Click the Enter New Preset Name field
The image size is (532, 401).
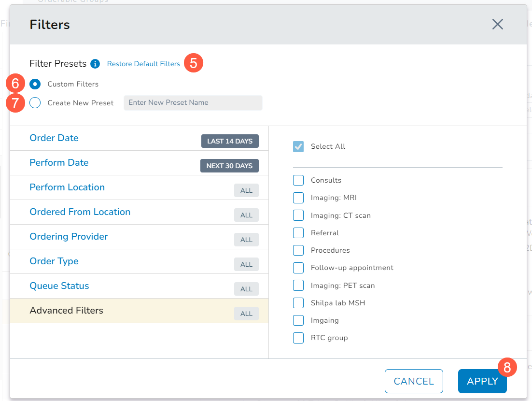coord(193,103)
